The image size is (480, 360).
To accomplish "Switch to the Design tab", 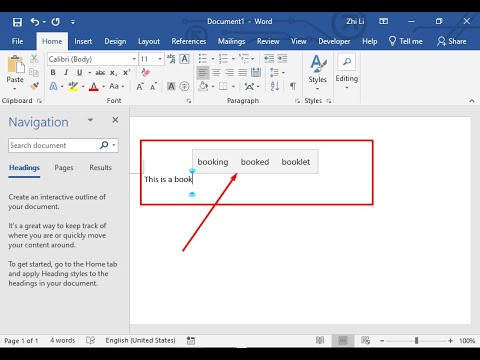I will point(115,41).
